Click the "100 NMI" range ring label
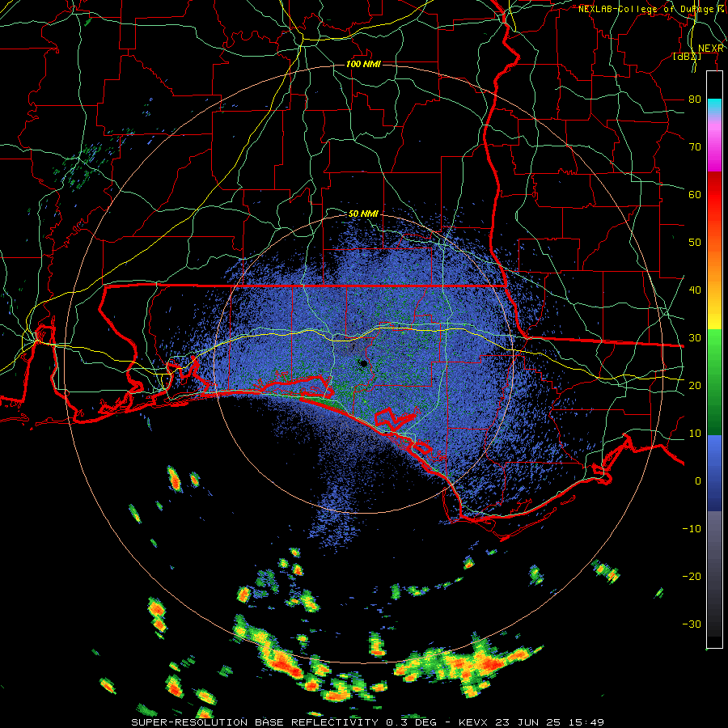Screen dimensions: 728x728 363,64
